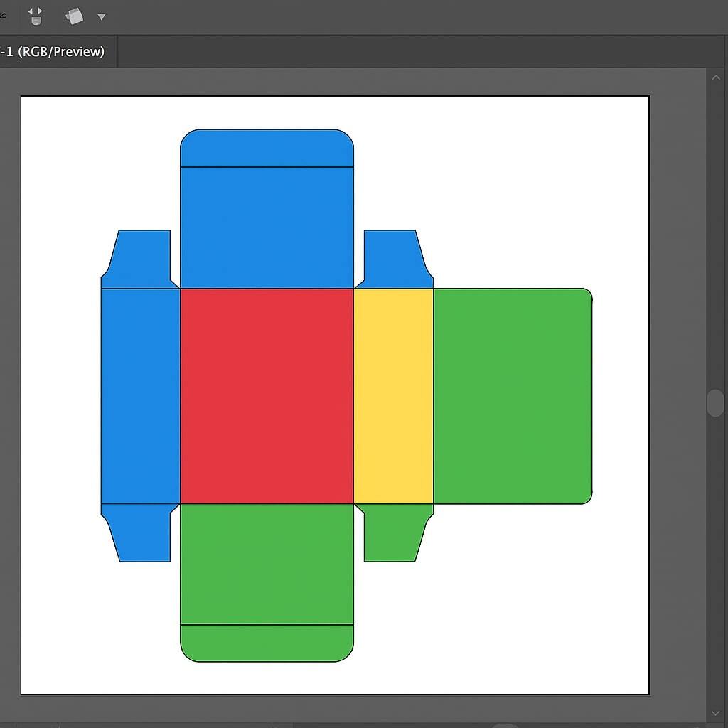Image resolution: width=728 pixels, height=728 pixels.
Task: Select the tall blue panel left of red
Action: tap(141, 396)
